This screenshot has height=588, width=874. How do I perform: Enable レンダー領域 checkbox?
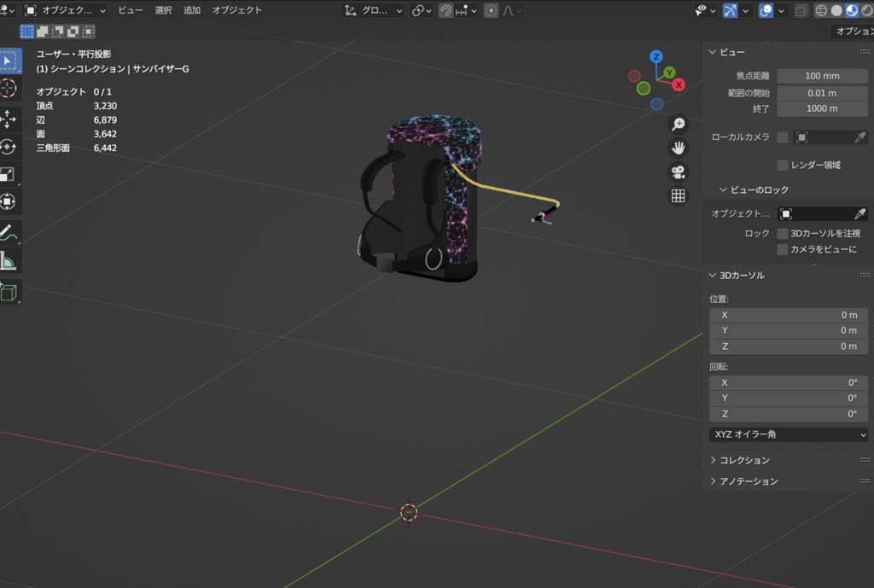click(783, 165)
